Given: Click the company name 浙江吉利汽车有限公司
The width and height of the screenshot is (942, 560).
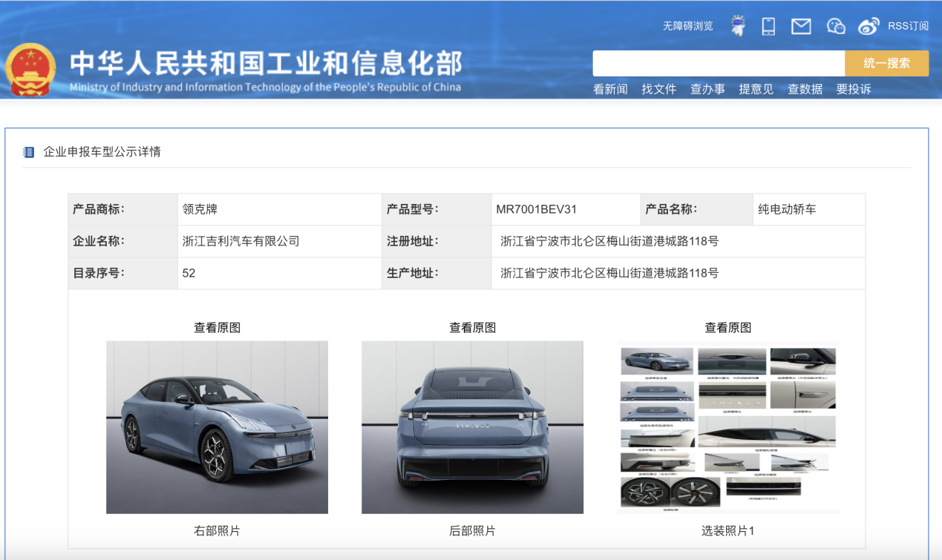Looking at the screenshot, I should point(241,241).
